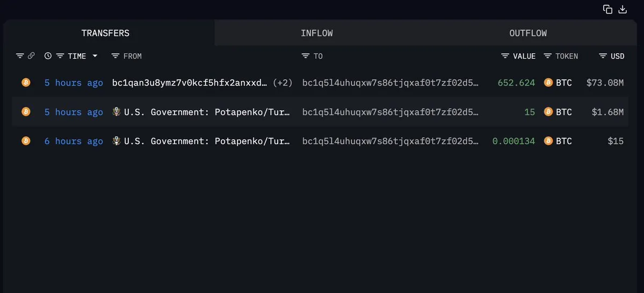The height and width of the screenshot is (293, 644).
Task: Click the "6 hours ago" timestamp link
Action: point(74,141)
